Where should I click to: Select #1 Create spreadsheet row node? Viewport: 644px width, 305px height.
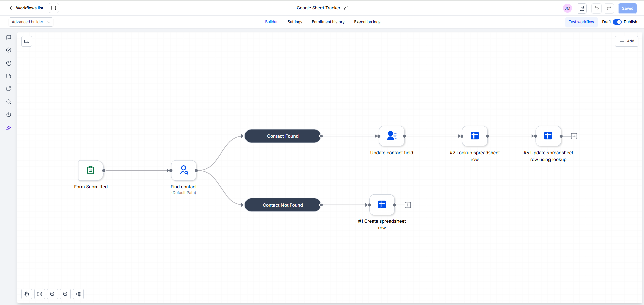[382, 205]
